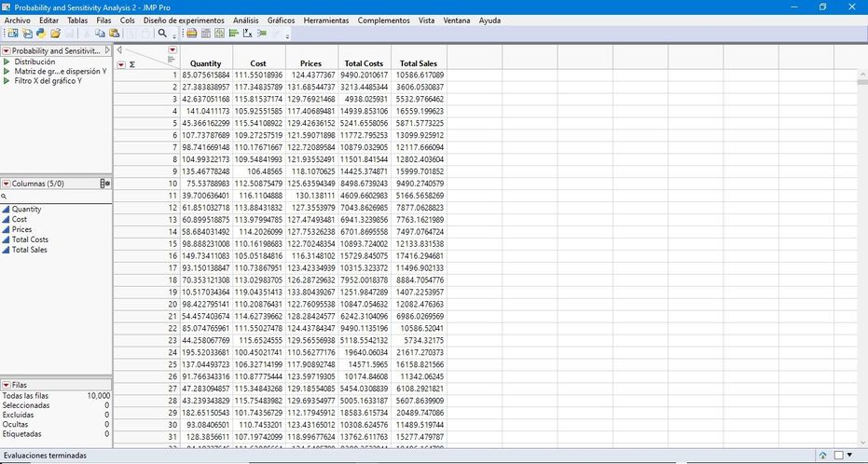868x464 pixels.
Task: Click the Copy toolbar icon
Action: click(100, 34)
